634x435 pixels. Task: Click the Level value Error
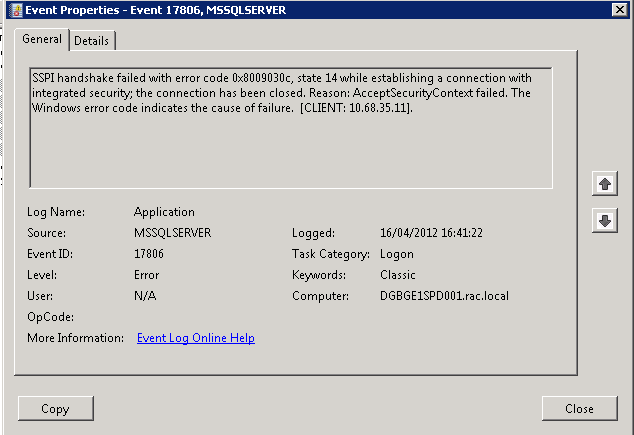[x=147, y=275]
